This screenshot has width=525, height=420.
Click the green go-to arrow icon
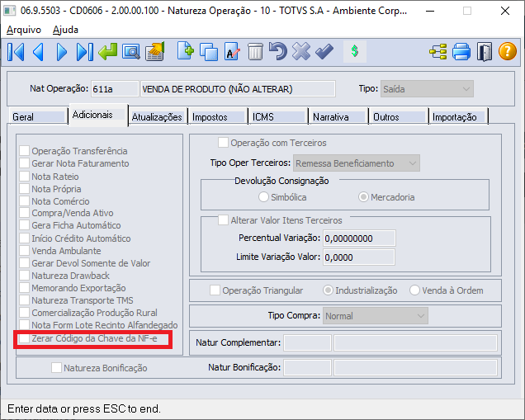[108, 52]
